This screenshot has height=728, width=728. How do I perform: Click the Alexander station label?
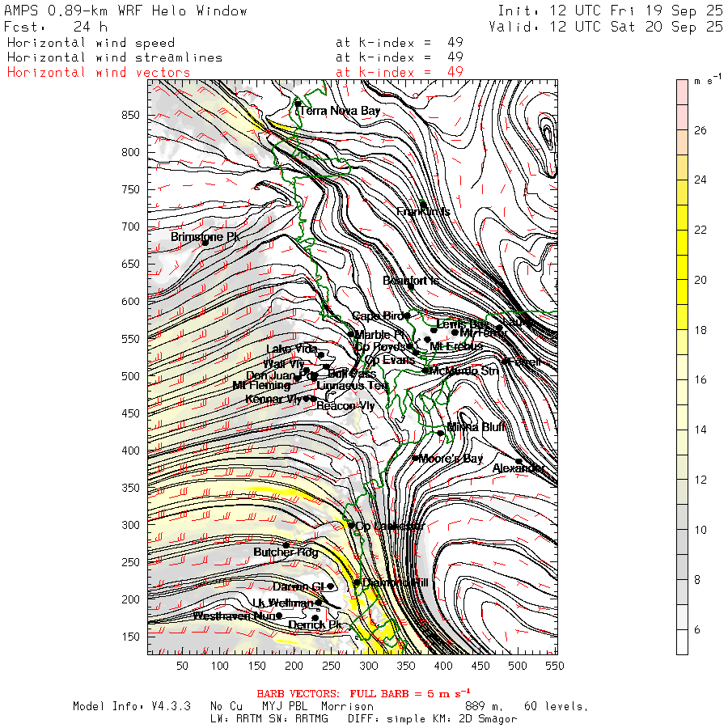tap(518, 468)
